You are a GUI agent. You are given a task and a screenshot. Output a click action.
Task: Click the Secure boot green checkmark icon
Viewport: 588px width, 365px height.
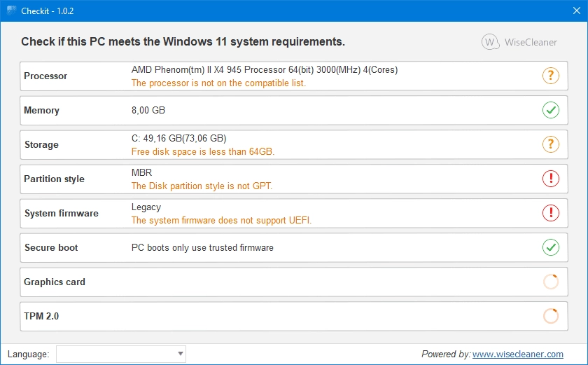tap(550, 247)
